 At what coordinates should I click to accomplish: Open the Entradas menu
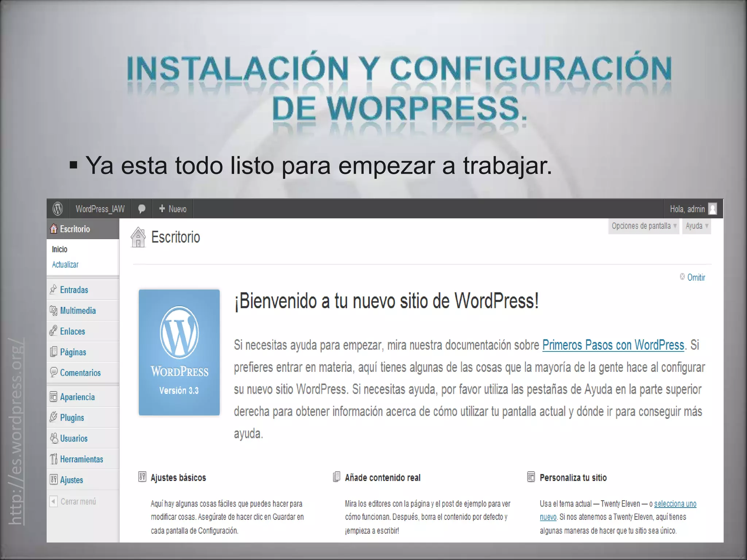pyautogui.click(x=83, y=289)
